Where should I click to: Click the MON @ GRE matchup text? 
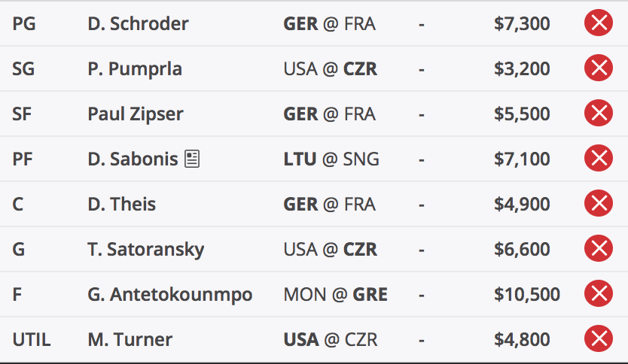(335, 295)
